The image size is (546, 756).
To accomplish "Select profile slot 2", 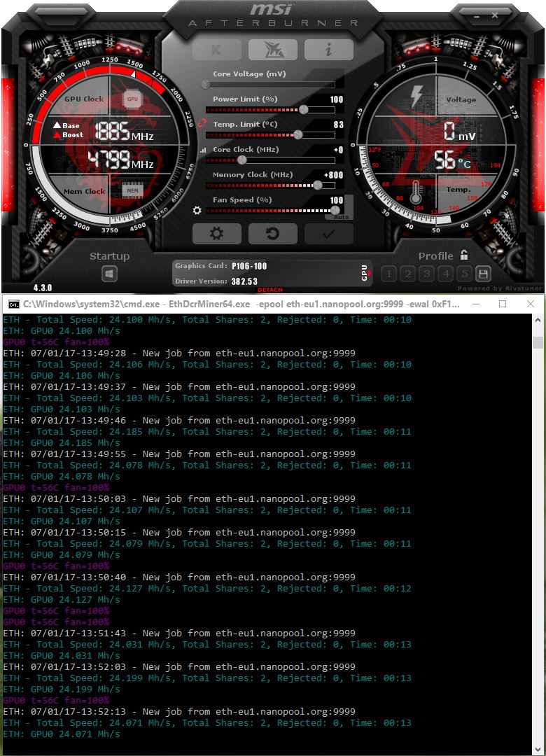I will click(407, 274).
